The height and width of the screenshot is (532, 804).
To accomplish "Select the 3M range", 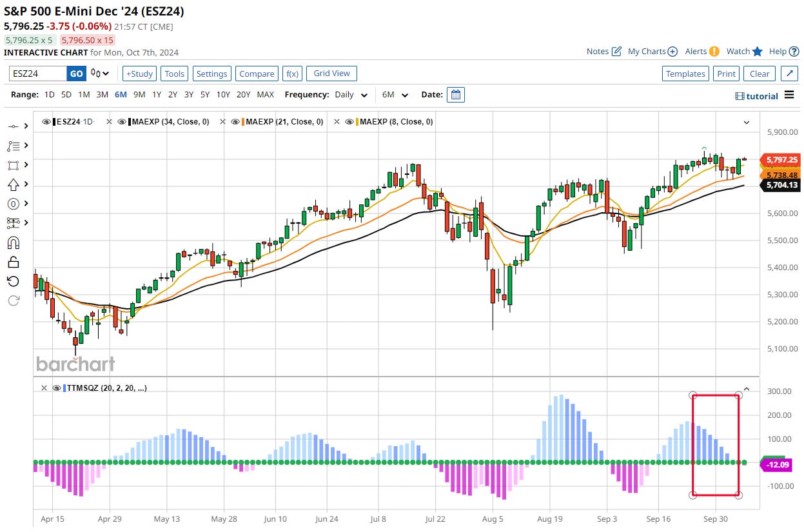I will tap(102, 95).
